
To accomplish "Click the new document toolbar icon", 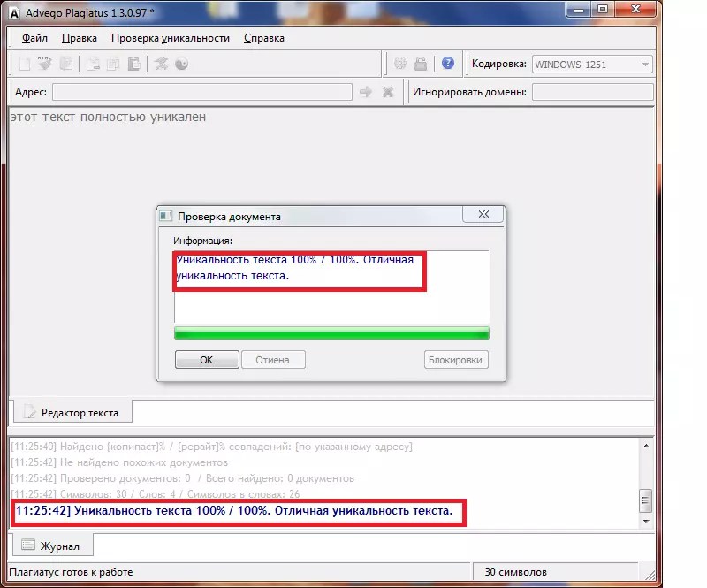I will [x=25, y=64].
